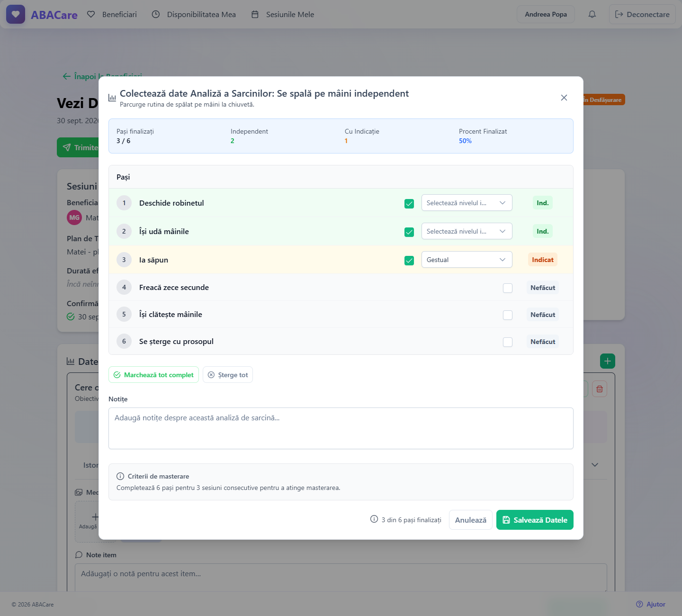Click the Ajutor help link

tap(651, 604)
